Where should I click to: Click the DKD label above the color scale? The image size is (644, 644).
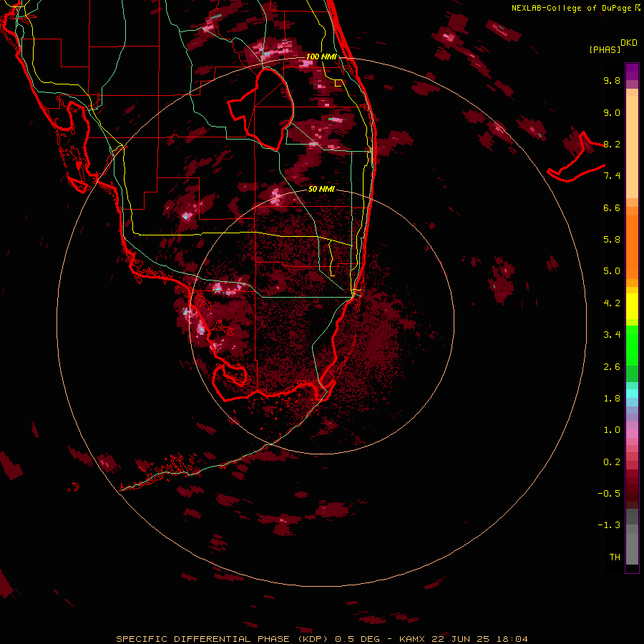click(629, 43)
